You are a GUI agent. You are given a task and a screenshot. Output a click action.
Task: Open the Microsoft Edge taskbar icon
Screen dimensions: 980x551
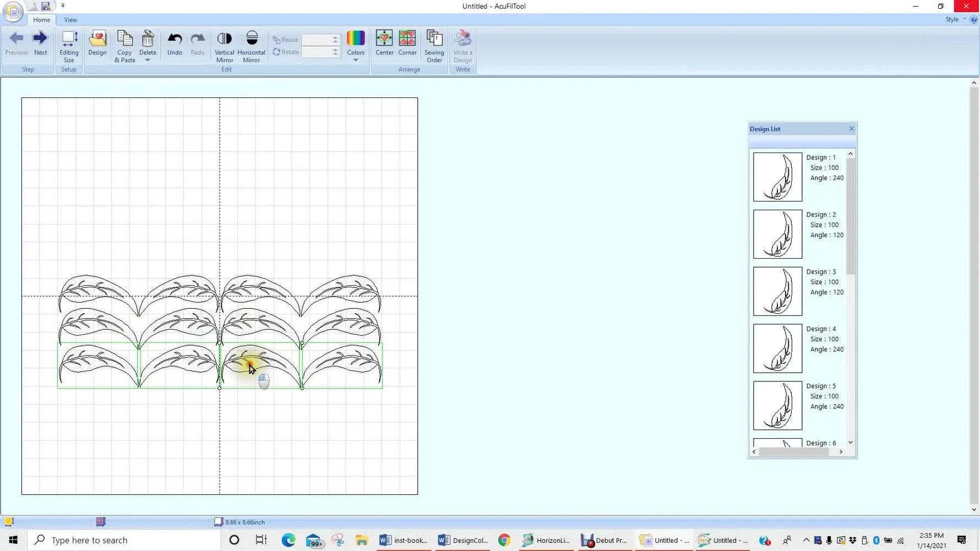pyautogui.click(x=288, y=540)
